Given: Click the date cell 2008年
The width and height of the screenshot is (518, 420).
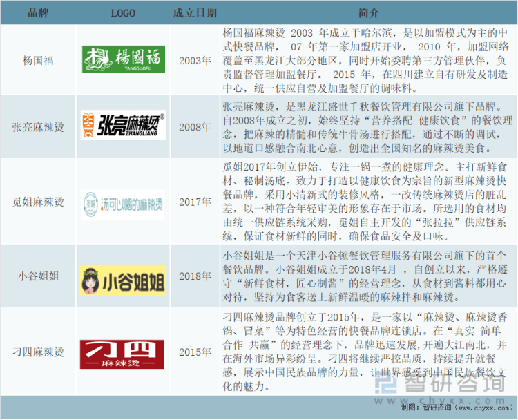Looking at the screenshot, I should tap(195, 127).
